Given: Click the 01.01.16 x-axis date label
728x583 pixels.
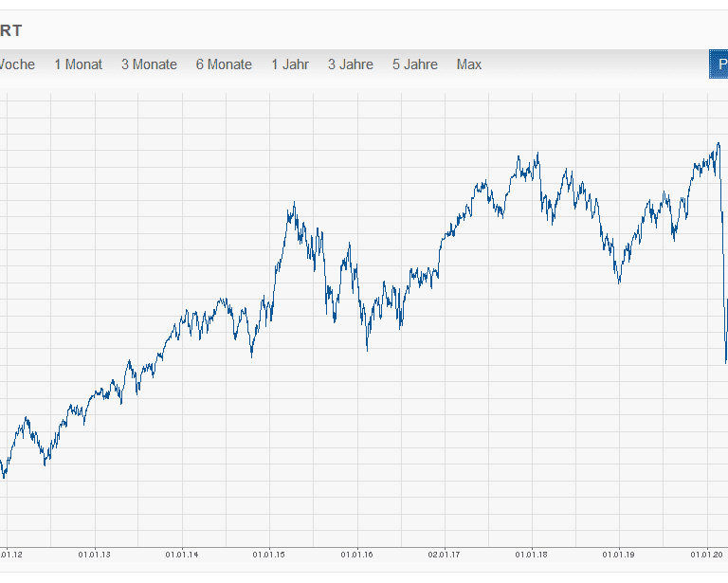Looking at the screenshot, I should [356, 555].
